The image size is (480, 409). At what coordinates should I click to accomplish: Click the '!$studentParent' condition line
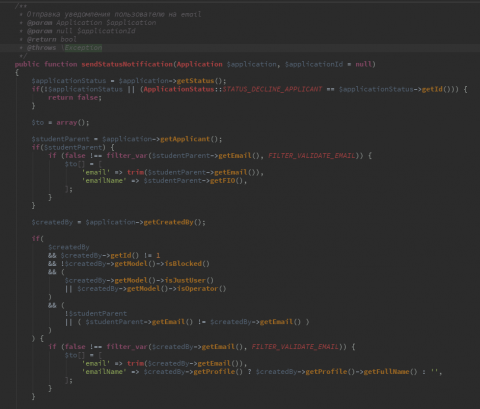(x=96, y=313)
